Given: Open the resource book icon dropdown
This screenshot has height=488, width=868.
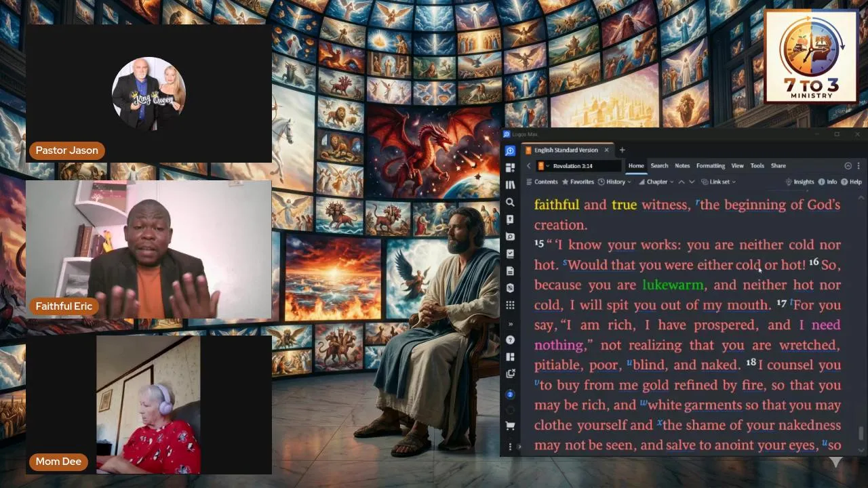Looking at the screenshot, I should pos(543,166).
